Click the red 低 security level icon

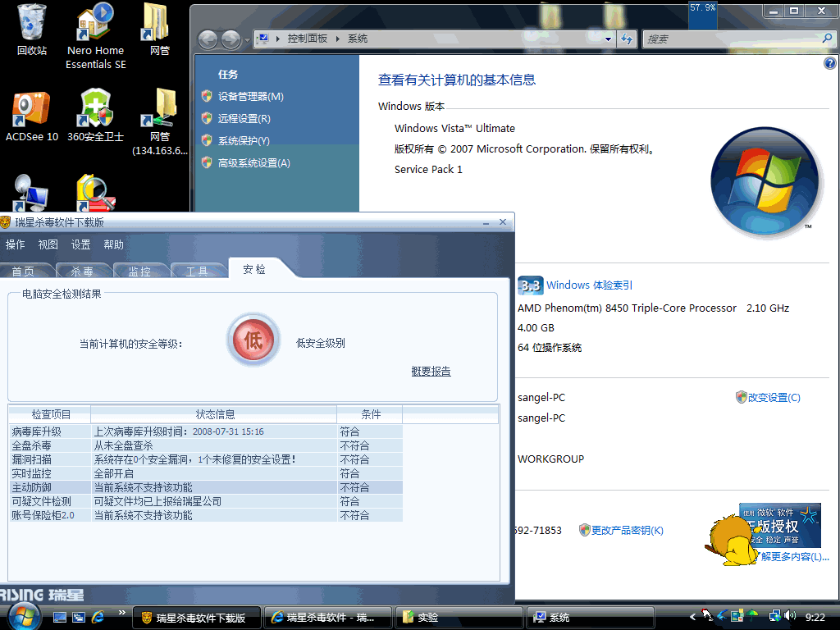point(253,340)
